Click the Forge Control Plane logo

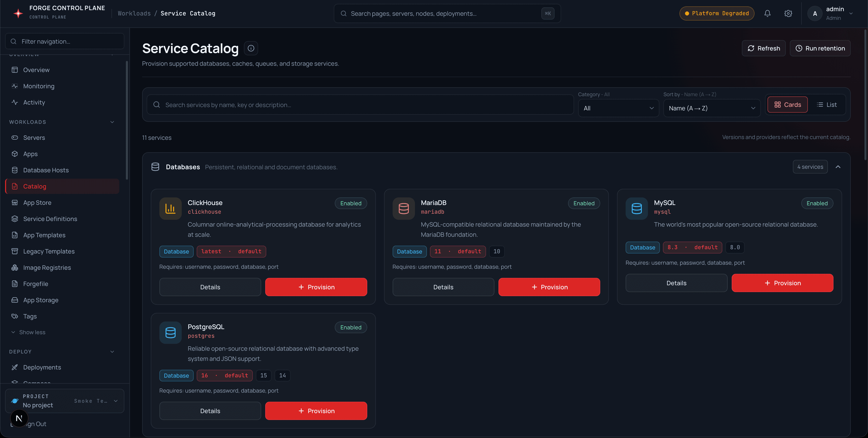click(18, 13)
